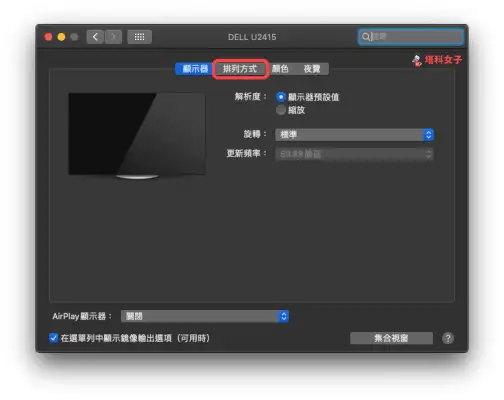Click the DELL U2415 window title

[252, 37]
